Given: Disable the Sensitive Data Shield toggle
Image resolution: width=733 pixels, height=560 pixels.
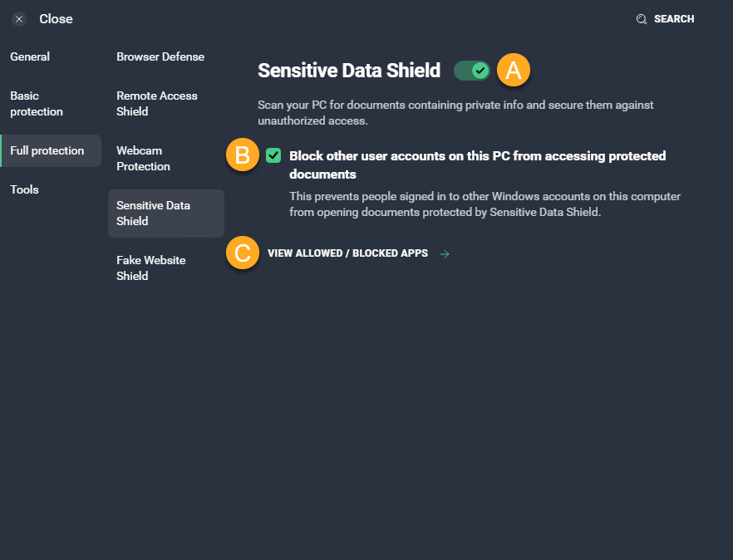Looking at the screenshot, I should point(472,71).
